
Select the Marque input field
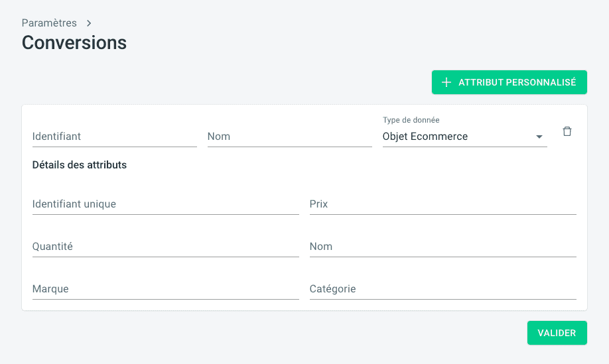(165, 289)
